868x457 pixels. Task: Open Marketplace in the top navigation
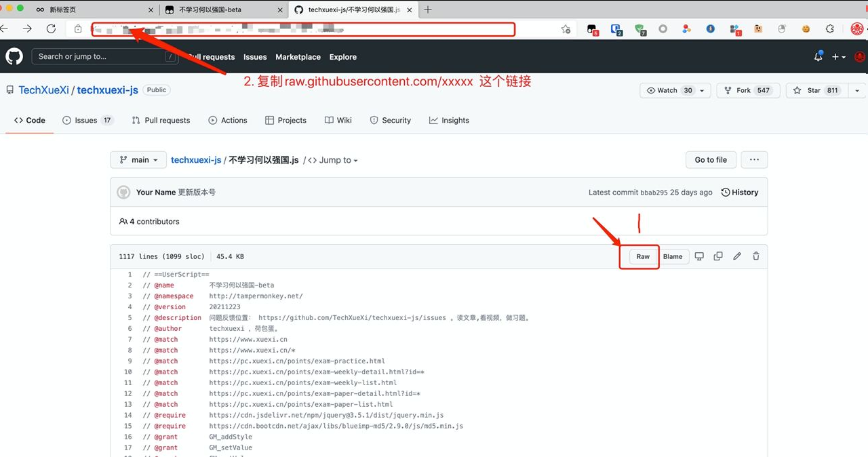tap(298, 57)
